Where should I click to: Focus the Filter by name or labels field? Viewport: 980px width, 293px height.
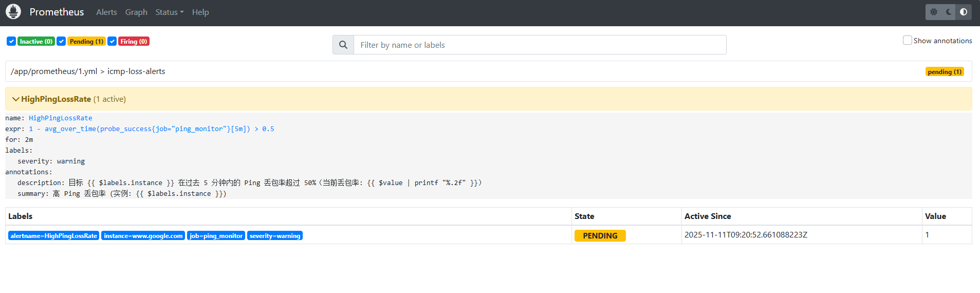point(540,45)
